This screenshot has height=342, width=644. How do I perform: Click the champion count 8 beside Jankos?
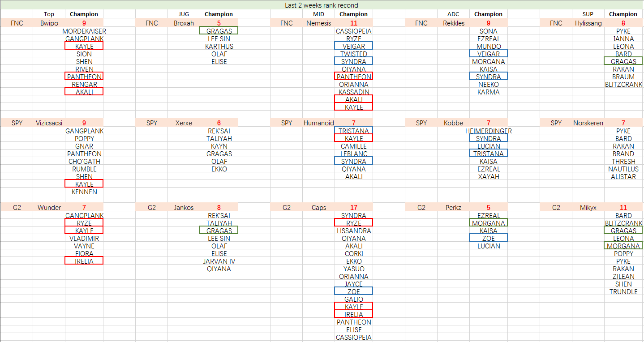(219, 208)
